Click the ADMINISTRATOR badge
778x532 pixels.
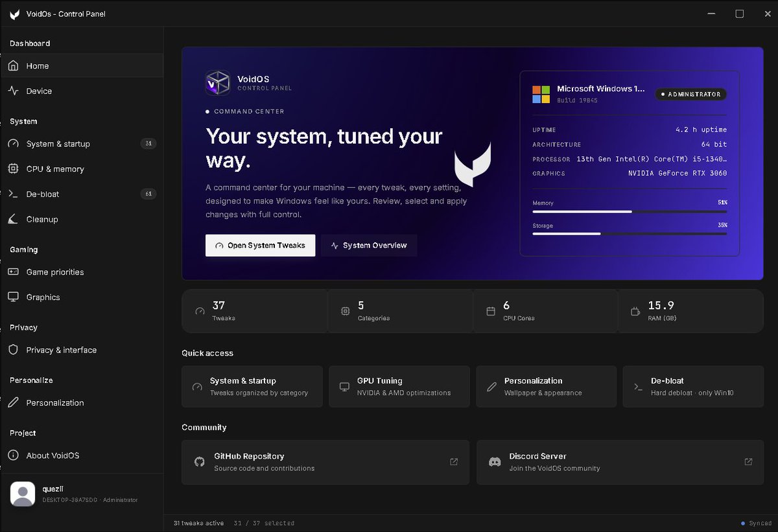[x=690, y=94]
